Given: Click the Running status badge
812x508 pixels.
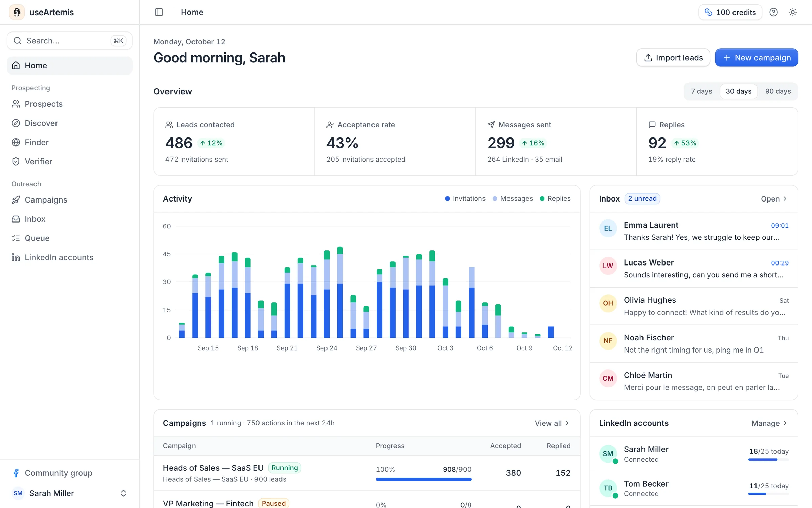Looking at the screenshot, I should pyautogui.click(x=285, y=468).
